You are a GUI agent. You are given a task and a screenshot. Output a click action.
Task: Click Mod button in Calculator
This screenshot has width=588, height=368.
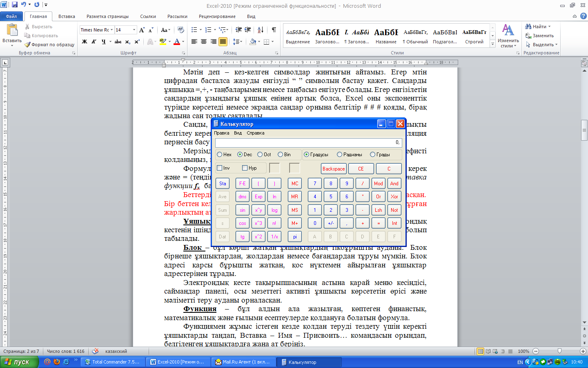click(x=379, y=184)
